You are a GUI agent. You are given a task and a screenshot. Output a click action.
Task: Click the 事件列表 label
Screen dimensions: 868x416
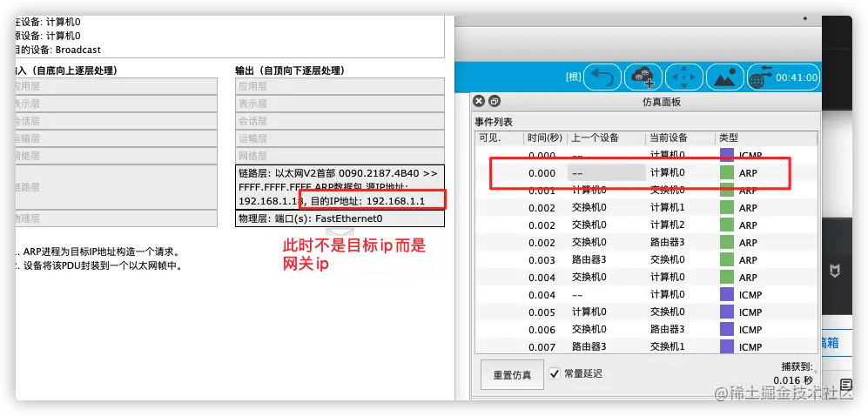(494, 121)
